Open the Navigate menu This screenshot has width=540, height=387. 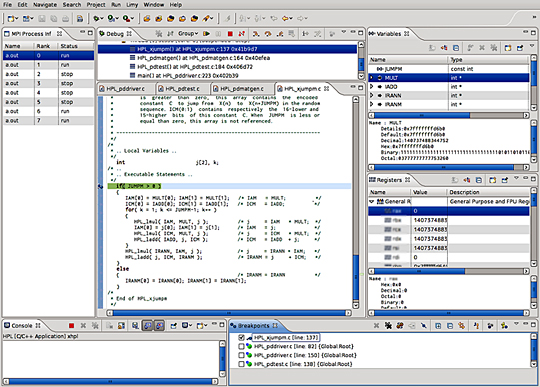pos(45,4)
